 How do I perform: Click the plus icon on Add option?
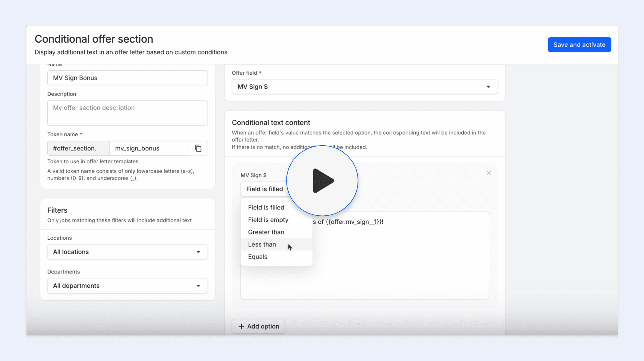[x=241, y=326]
